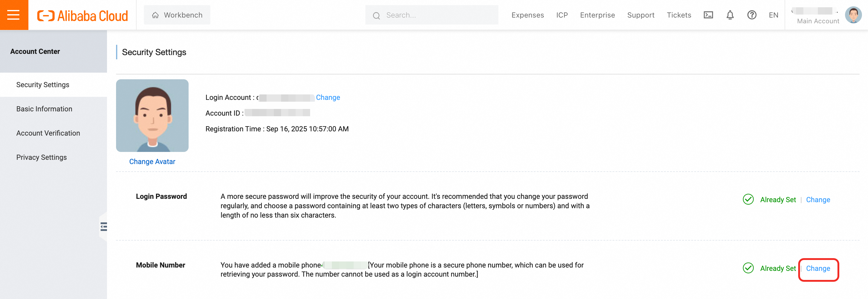Click the help question mark icon
The width and height of the screenshot is (868, 299).
click(751, 15)
